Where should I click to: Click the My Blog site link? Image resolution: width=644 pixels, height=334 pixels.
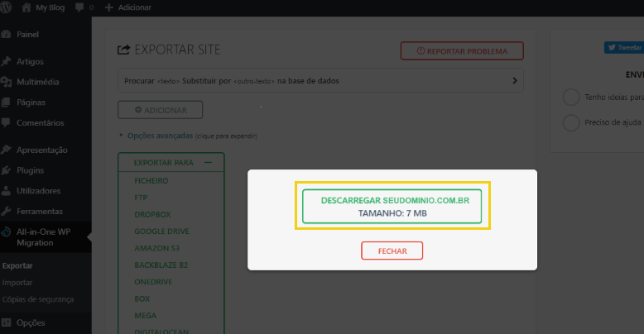pyautogui.click(x=50, y=7)
